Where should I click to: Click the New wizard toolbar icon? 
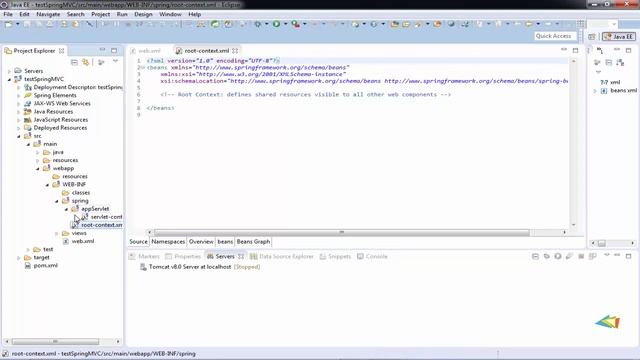pos(9,24)
